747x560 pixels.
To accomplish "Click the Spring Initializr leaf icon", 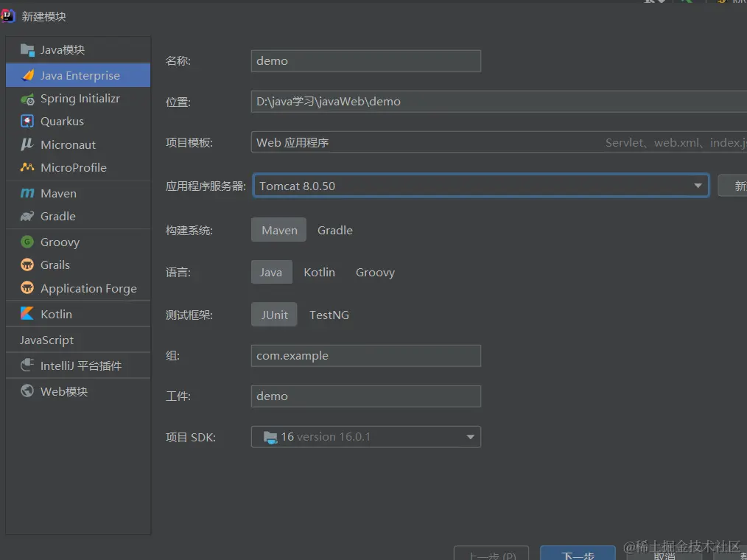I will coord(27,99).
